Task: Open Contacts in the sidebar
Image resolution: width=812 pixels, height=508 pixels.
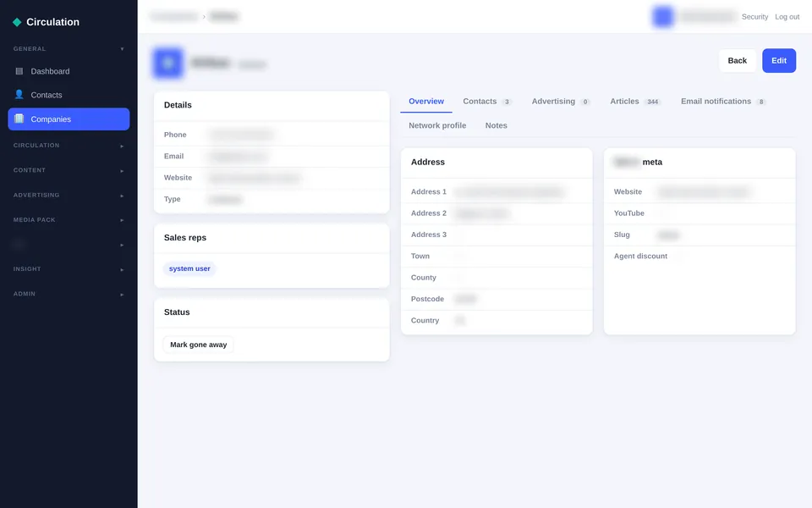Action: 69,95
